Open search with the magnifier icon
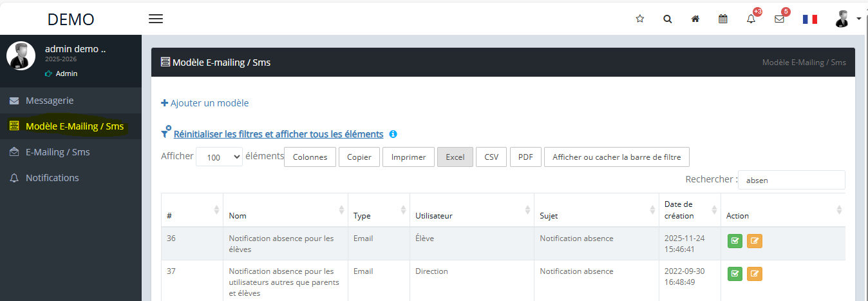Screen dimensions: 868x301 click(x=668, y=19)
